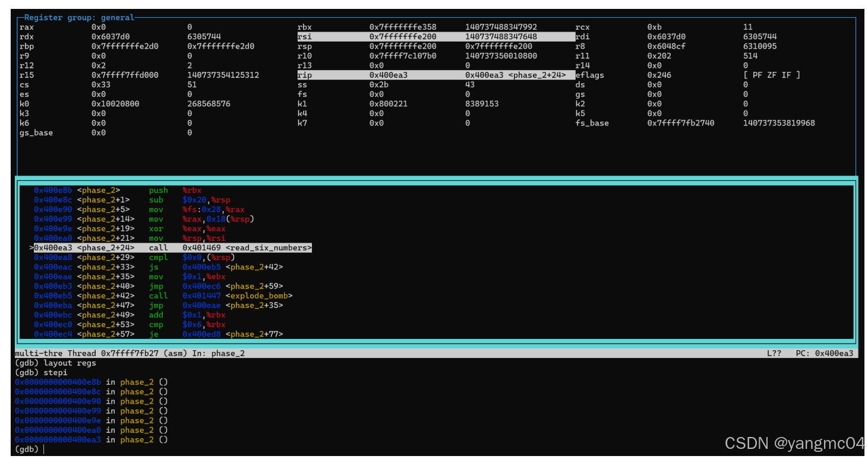The width and height of the screenshot is (868, 459).
Task: Select the rbp register hex value
Action: (125, 46)
